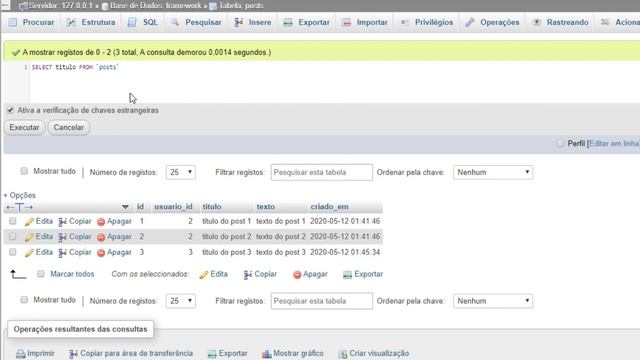This screenshot has width=640, height=360.
Task: Check the Marcar todos checkbox
Action: 41,274
